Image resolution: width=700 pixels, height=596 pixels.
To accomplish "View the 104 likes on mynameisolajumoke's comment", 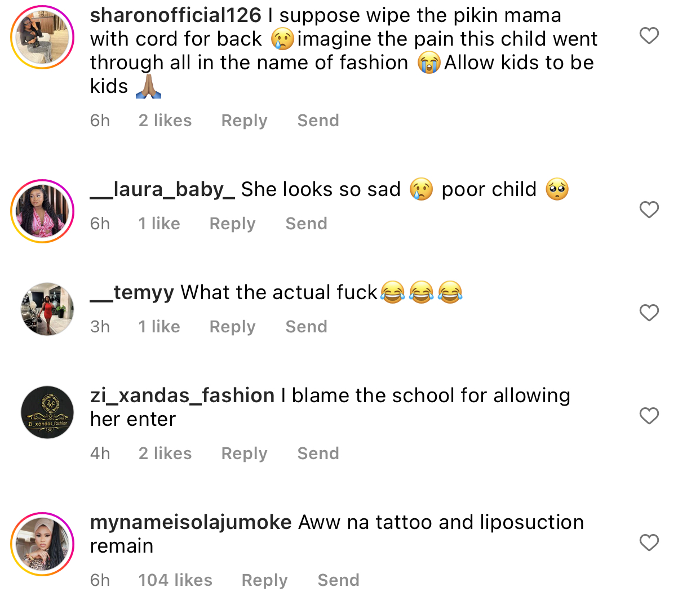I will click(175, 580).
